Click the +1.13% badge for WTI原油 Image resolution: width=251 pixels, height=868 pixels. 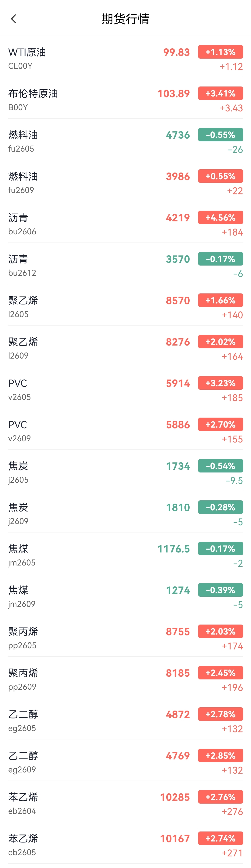[220, 52]
